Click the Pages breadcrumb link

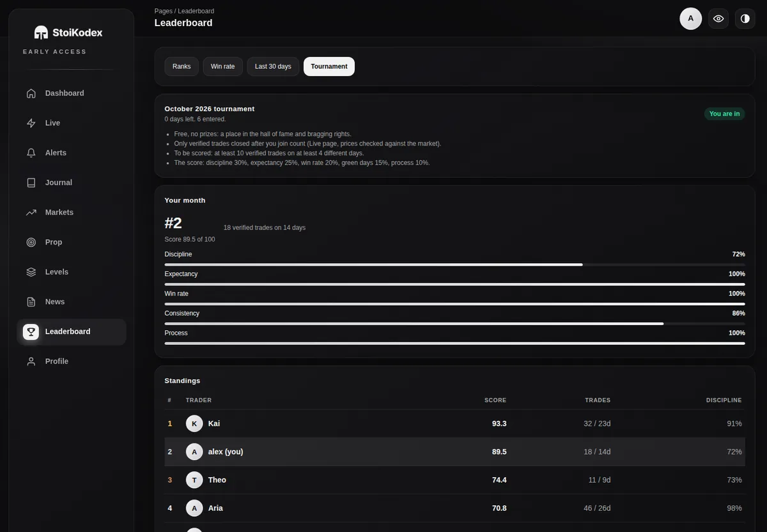click(x=163, y=11)
